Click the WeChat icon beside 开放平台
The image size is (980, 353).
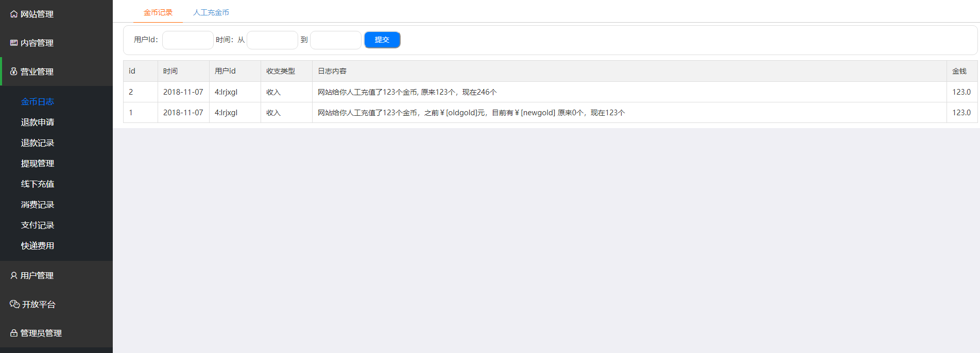point(14,304)
